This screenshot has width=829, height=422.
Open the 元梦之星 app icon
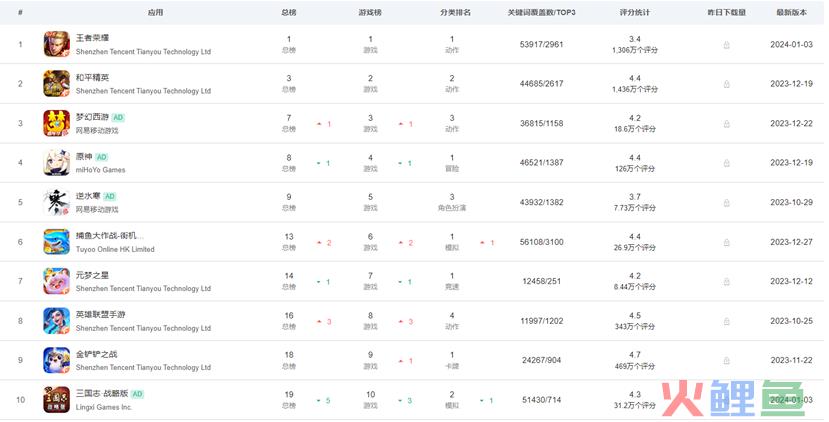click(57, 281)
